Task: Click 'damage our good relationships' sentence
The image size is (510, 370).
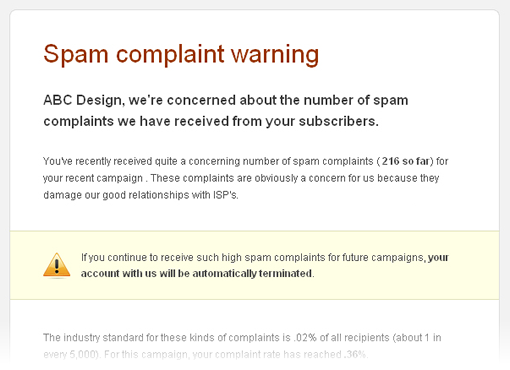Action: click(x=116, y=195)
